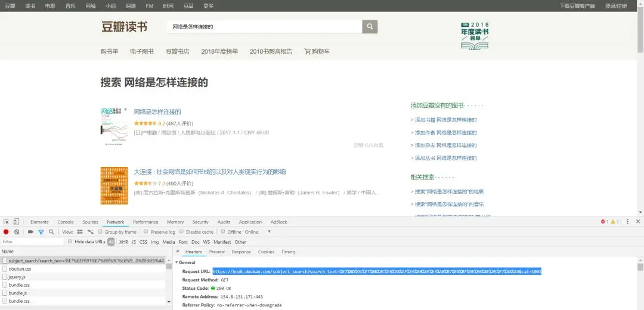Open the AdBlock DevTools tab
The height and width of the screenshot is (310, 644).
coord(279,222)
